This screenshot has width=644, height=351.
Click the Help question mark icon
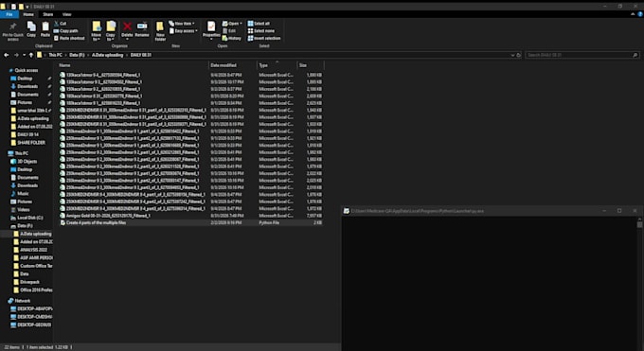640,14
